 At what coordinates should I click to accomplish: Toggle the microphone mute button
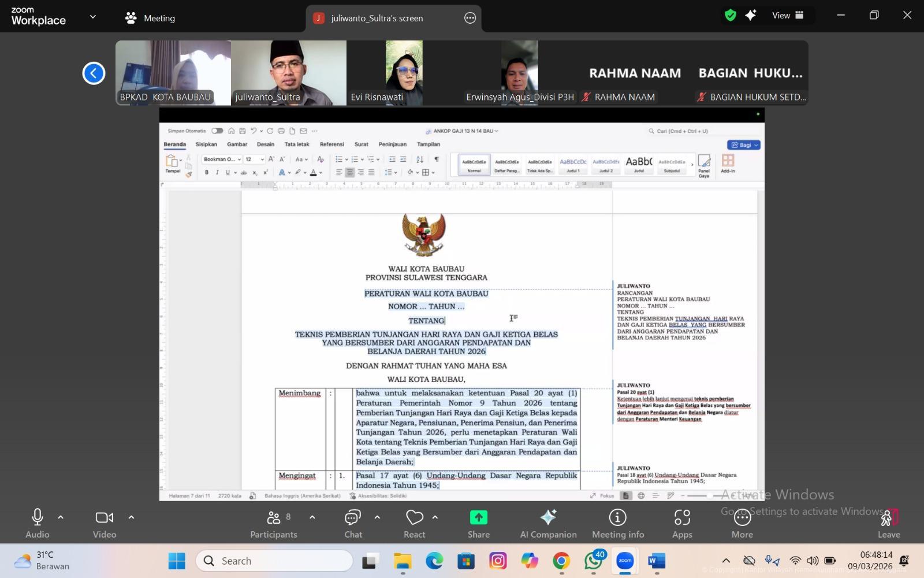(x=38, y=523)
